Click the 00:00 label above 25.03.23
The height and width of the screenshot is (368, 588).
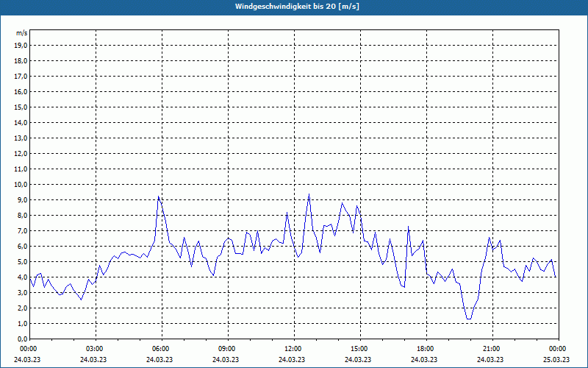click(x=559, y=349)
